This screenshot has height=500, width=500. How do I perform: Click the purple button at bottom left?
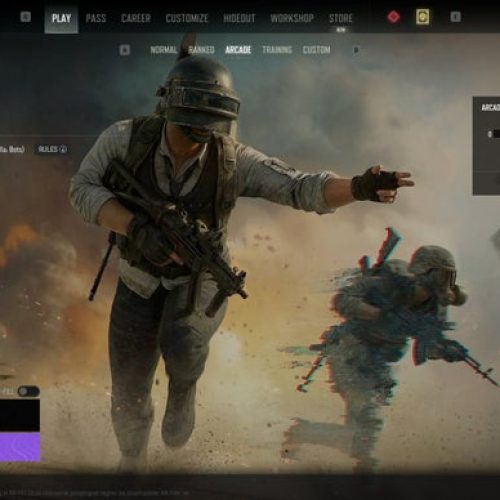[20, 447]
